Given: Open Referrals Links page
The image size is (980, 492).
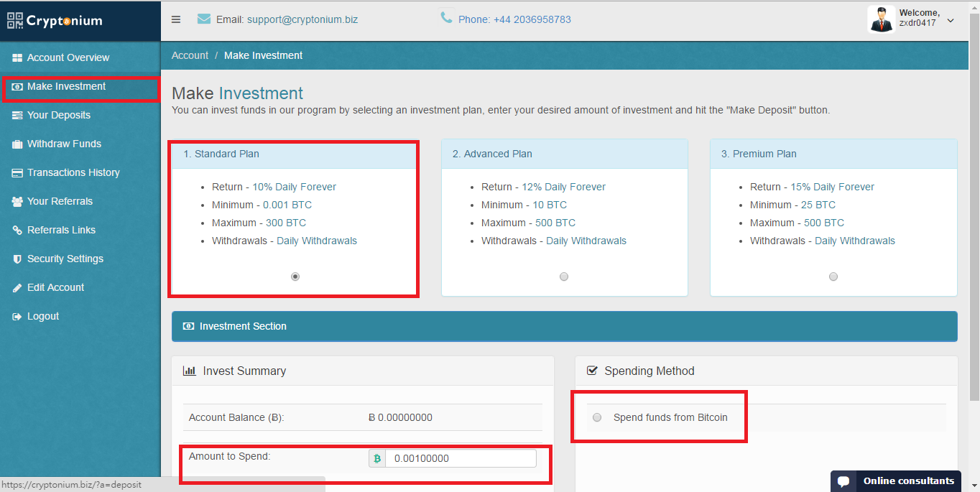Looking at the screenshot, I should pos(61,230).
